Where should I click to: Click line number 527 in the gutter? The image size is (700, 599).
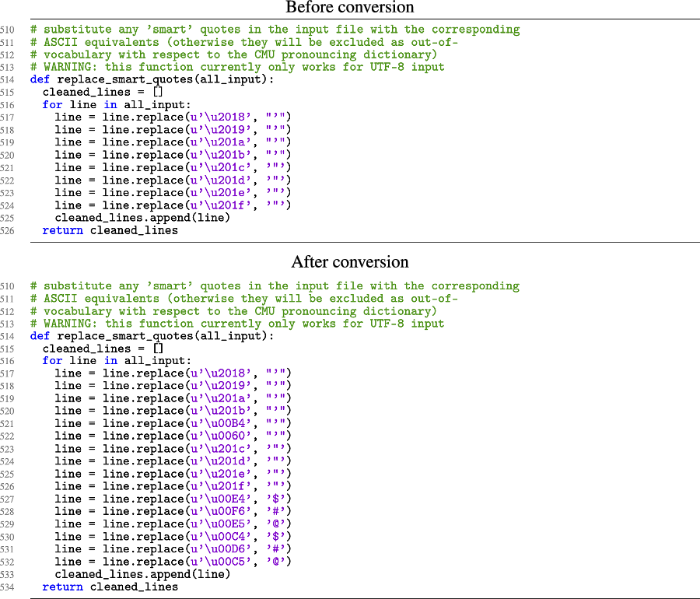pyautogui.click(x=9, y=499)
